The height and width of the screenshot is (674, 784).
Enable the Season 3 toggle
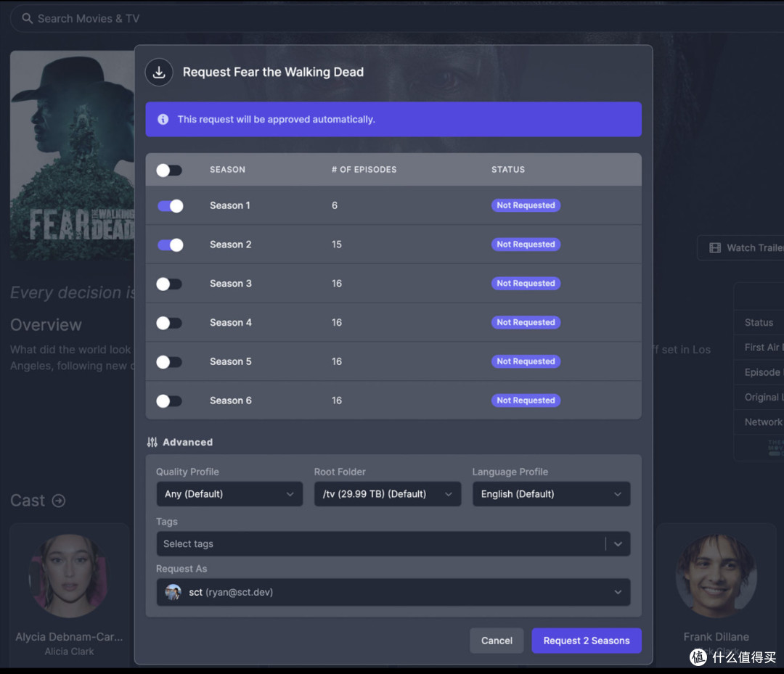[x=169, y=284]
